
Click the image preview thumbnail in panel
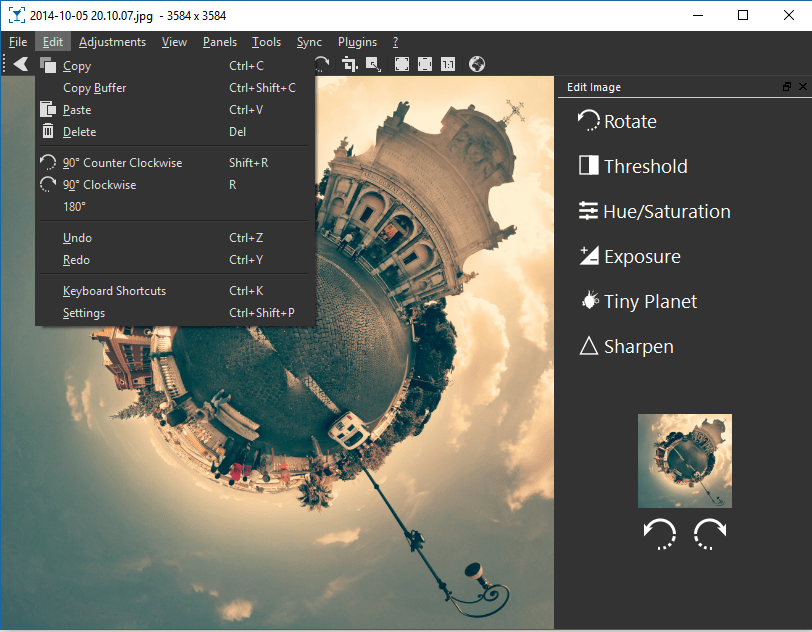684,461
